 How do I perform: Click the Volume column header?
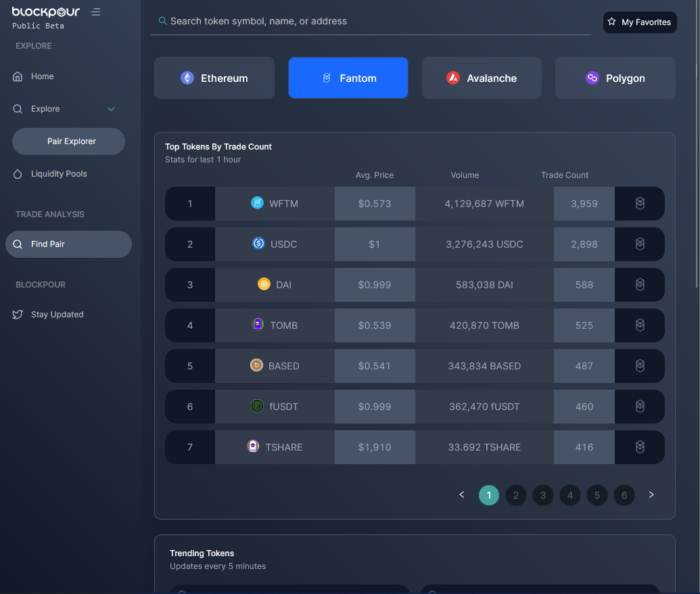(x=465, y=175)
